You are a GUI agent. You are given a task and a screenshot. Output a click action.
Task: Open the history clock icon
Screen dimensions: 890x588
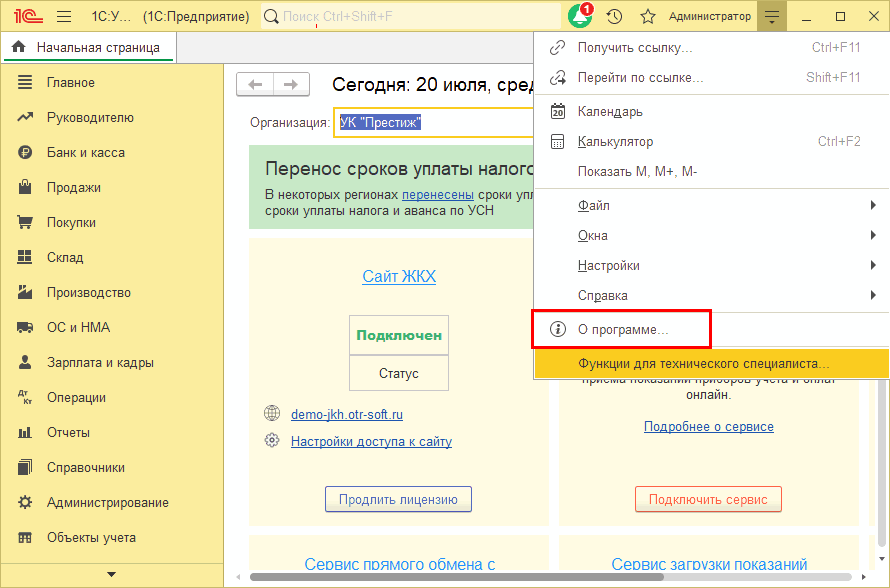(x=614, y=17)
